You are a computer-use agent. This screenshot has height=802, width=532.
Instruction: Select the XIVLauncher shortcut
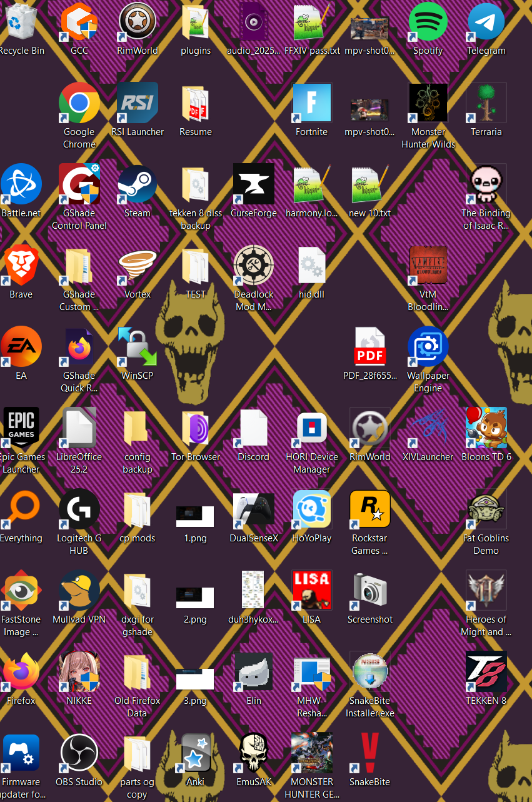[428, 428]
